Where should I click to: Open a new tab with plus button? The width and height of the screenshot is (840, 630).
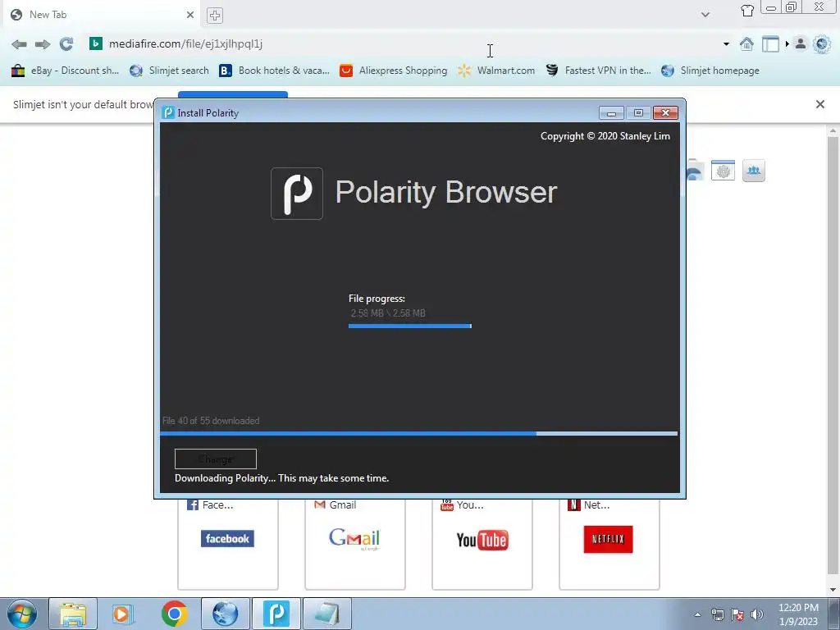[x=215, y=16]
